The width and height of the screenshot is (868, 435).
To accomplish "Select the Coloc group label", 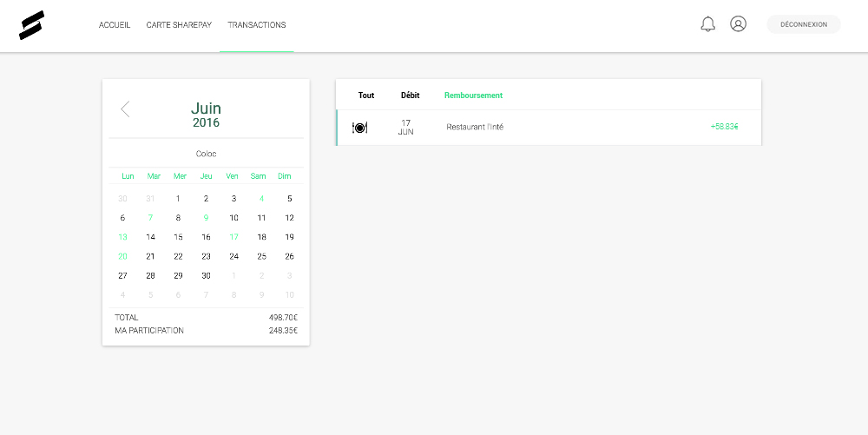I will pos(206,154).
